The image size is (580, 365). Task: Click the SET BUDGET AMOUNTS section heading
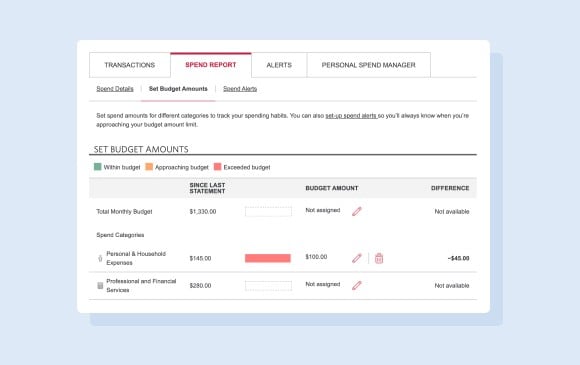[x=141, y=149]
